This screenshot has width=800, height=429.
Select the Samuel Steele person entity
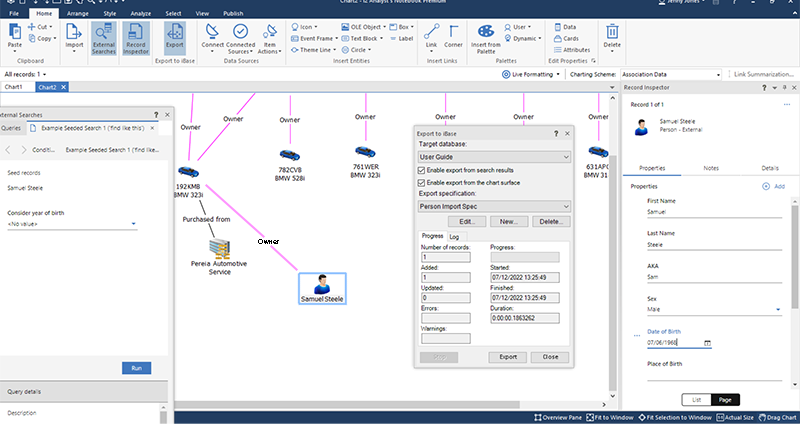[x=322, y=284]
